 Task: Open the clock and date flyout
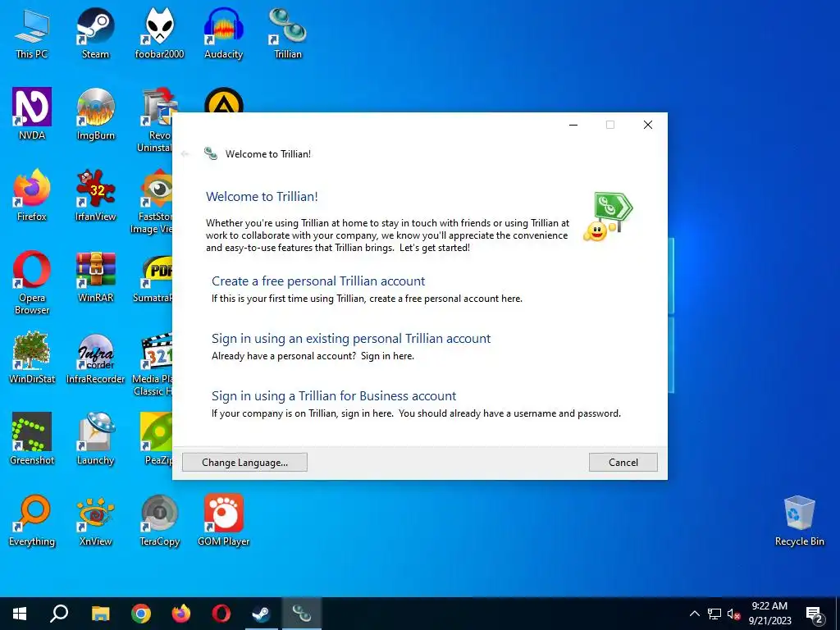769,614
